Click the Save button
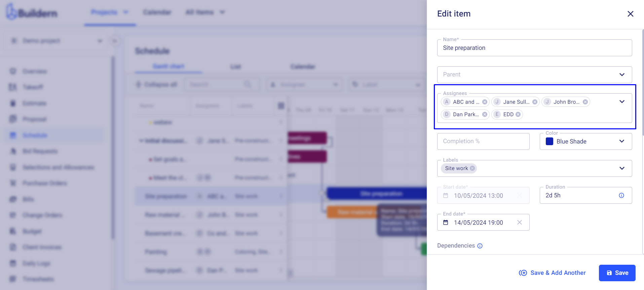Viewport: 644px width, 290px height. [617, 273]
